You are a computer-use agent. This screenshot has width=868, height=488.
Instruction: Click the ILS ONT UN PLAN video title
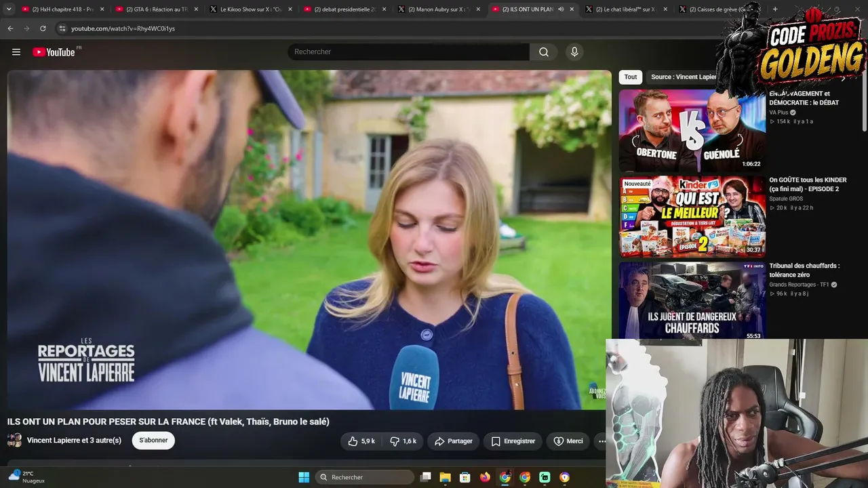coord(168,422)
